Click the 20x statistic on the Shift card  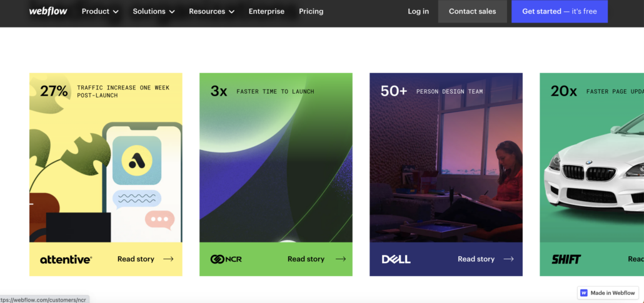tap(563, 91)
